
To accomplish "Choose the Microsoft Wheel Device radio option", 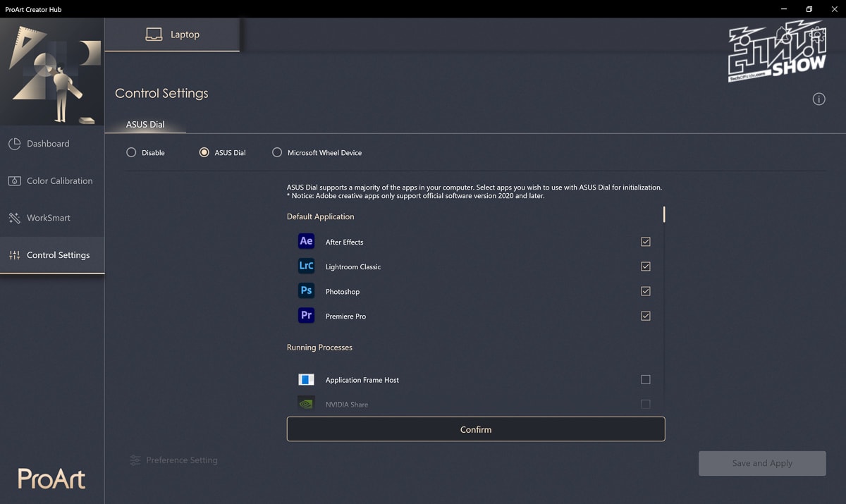I will point(277,152).
